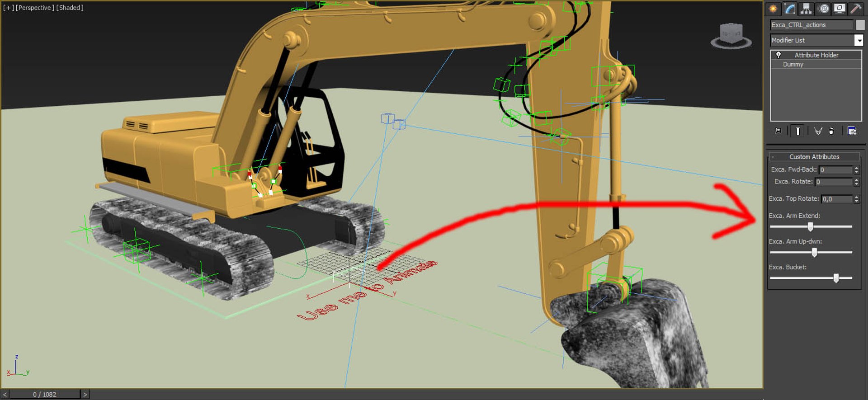Click the Exca. Fwd-Back value field

[x=835, y=170]
